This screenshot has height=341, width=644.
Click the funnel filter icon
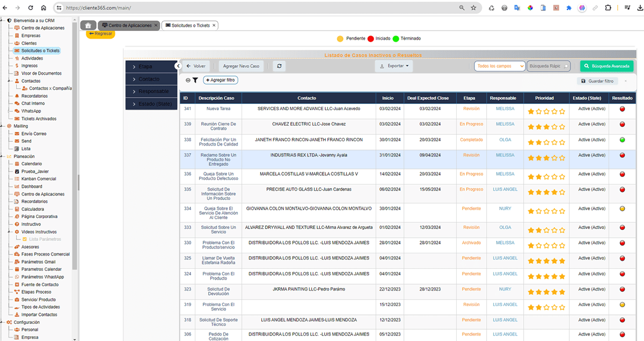coord(195,80)
